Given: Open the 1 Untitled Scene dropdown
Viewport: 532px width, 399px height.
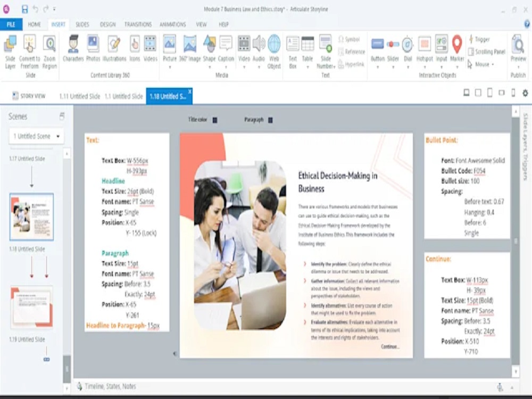Looking at the screenshot, I should pos(36,136).
